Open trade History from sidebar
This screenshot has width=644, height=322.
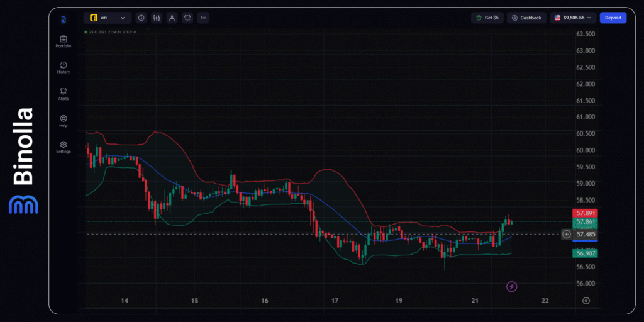tap(63, 67)
